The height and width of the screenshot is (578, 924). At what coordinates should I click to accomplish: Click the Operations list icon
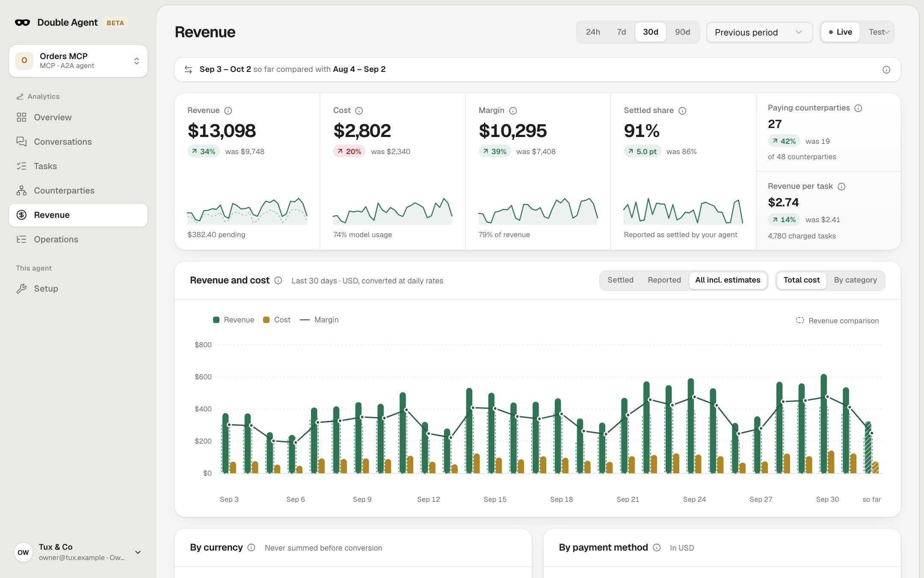point(21,239)
